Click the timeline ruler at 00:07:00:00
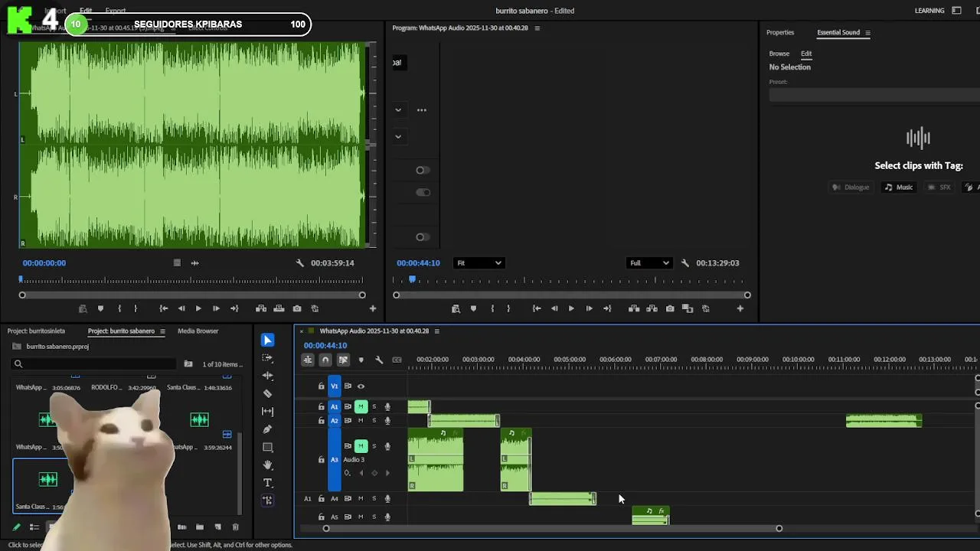The width and height of the screenshot is (980, 551). tap(661, 360)
